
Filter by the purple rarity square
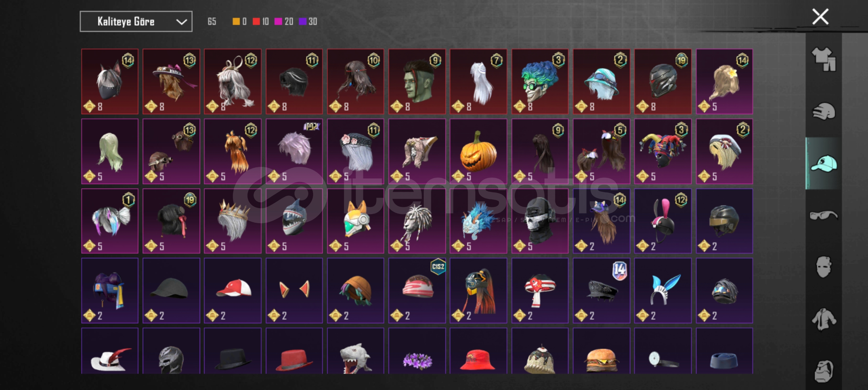(303, 22)
